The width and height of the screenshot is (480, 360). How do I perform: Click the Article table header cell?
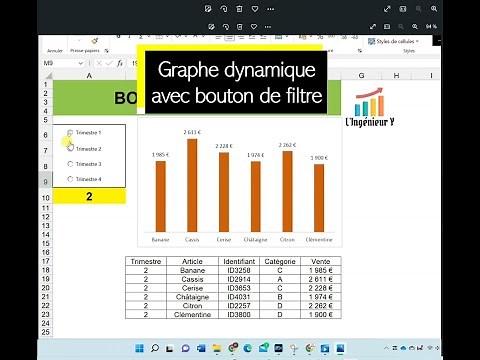click(192, 261)
